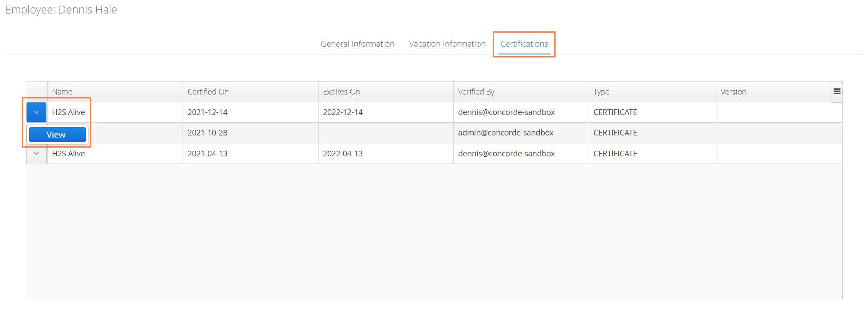The width and height of the screenshot is (868, 314).
Task: Click the Version column header
Action: tap(774, 92)
